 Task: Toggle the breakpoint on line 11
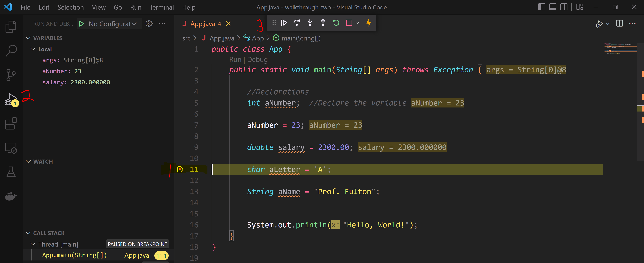(x=180, y=169)
